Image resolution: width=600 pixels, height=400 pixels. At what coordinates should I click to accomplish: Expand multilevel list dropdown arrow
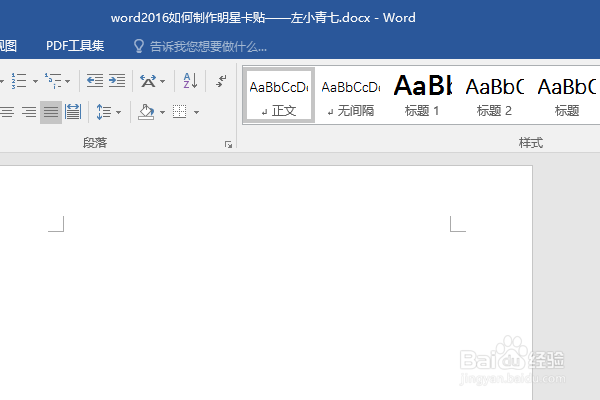point(67,81)
